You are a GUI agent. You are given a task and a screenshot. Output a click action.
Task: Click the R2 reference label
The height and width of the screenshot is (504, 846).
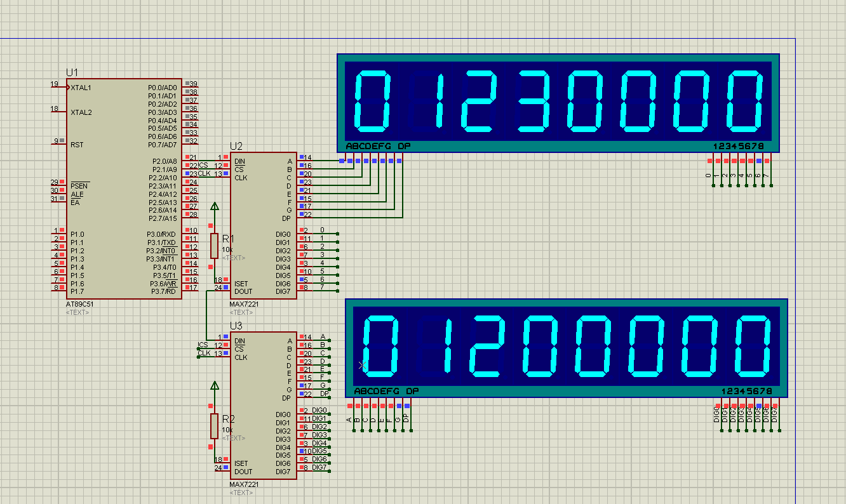[x=229, y=419]
